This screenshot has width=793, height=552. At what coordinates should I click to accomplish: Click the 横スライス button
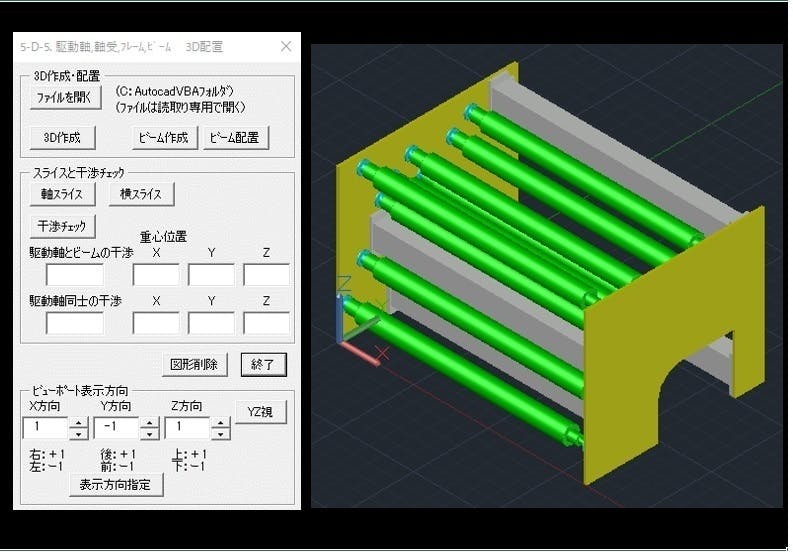(141, 193)
